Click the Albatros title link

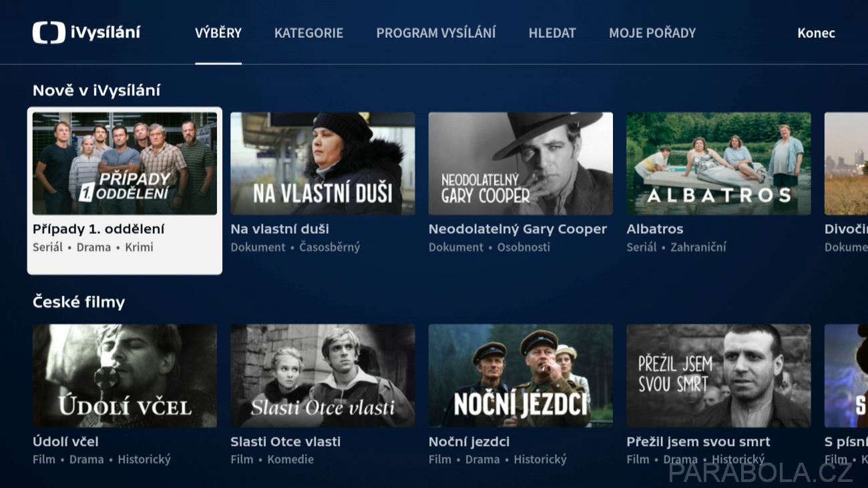coord(654,229)
